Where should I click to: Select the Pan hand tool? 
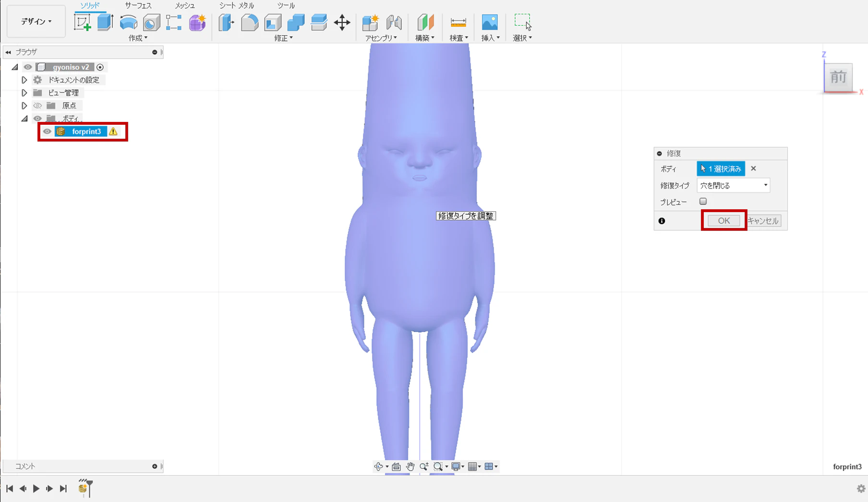click(x=410, y=466)
